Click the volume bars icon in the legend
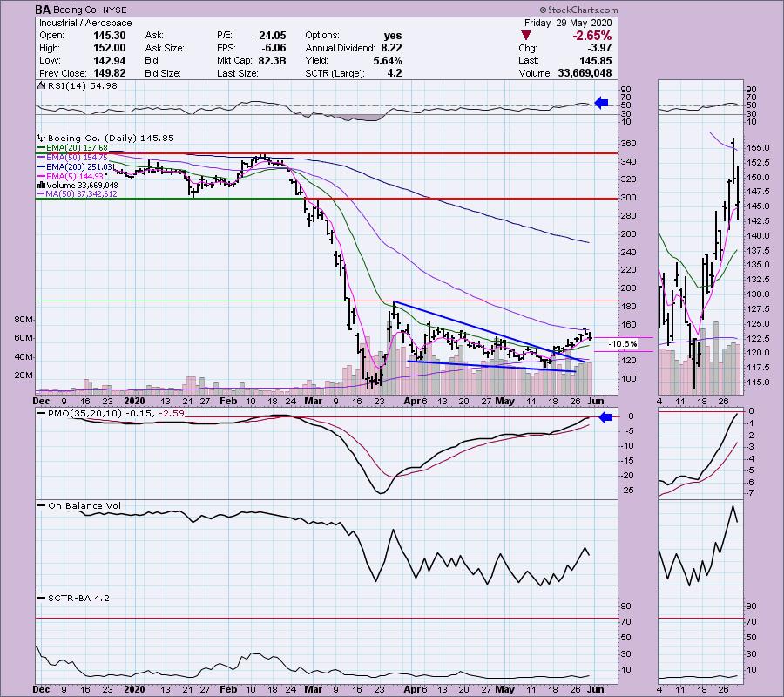 pos(43,185)
